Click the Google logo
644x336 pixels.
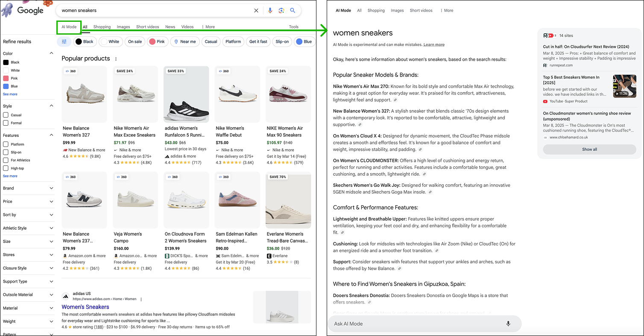coord(30,10)
